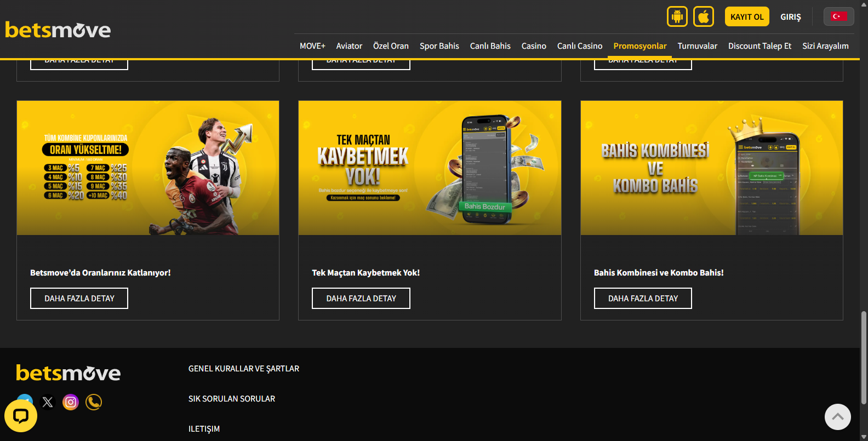The width and height of the screenshot is (868, 441).
Task: Click the page vertical scrollbar thumb
Action: click(864, 357)
